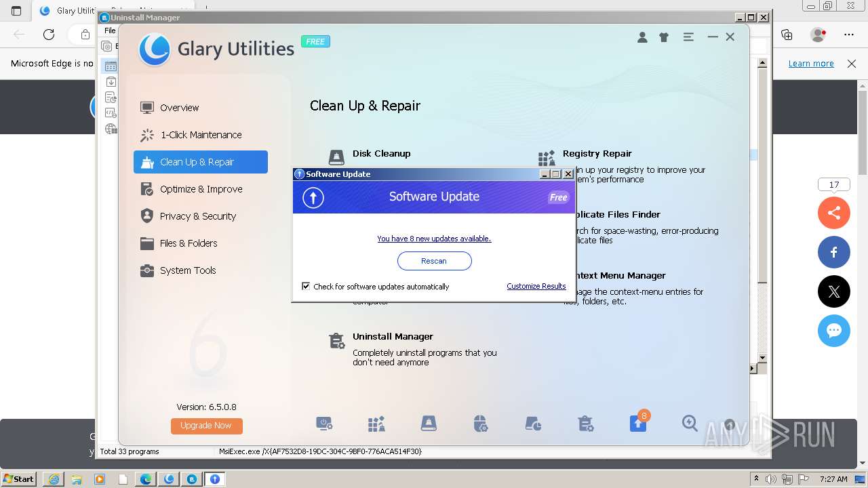Click 'Version: 6.5.0.8' text

[x=206, y=407]
